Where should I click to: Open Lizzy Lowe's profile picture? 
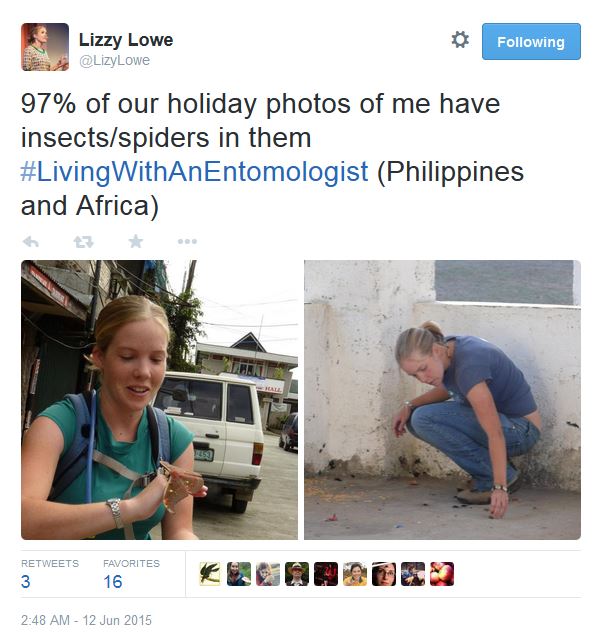[45, 47]
